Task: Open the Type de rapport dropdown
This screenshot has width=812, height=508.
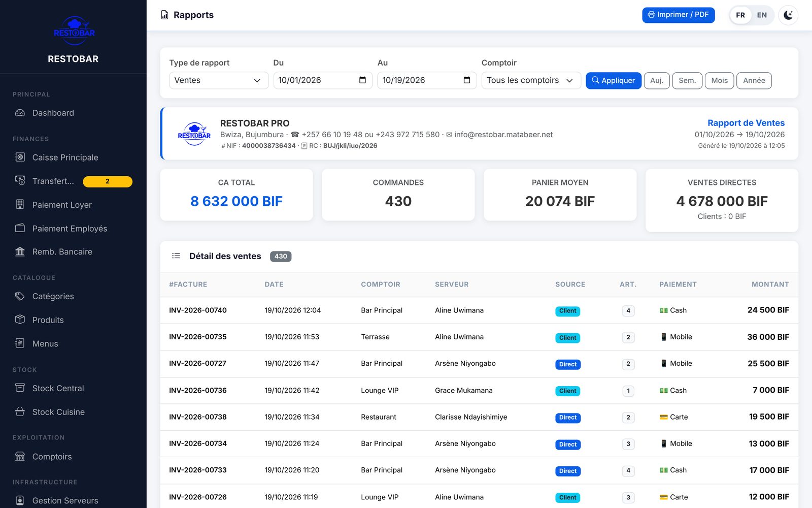Action: coord(219,80)
